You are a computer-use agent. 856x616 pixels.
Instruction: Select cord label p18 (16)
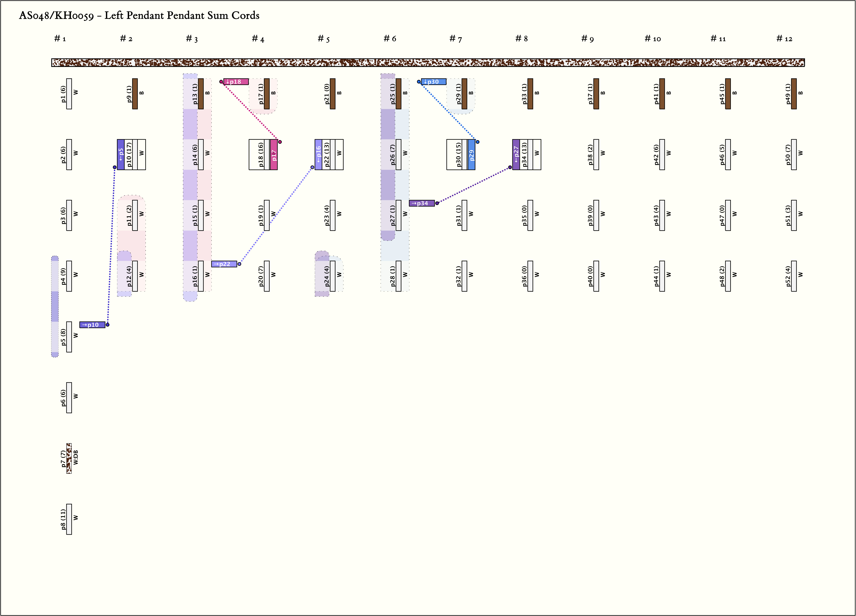tap(261, 155)
